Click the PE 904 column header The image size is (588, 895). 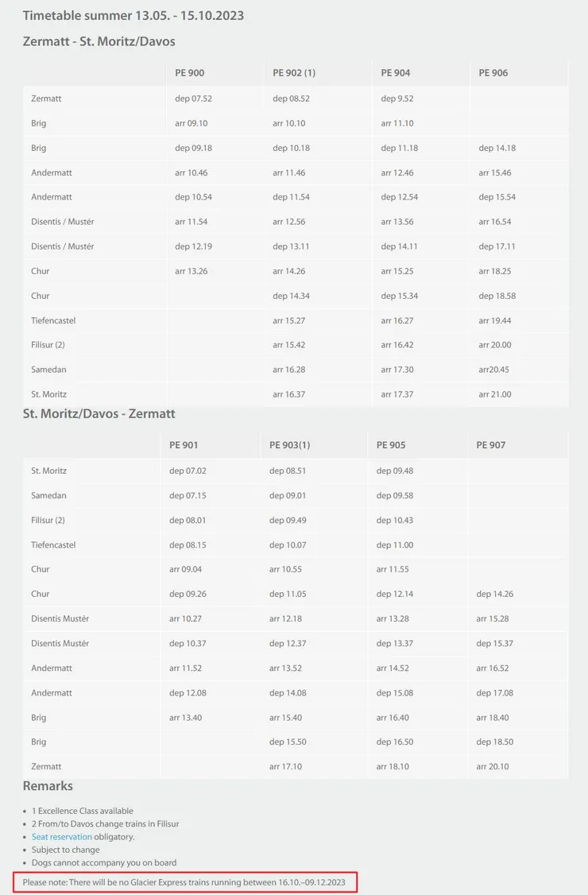[396, 73]
